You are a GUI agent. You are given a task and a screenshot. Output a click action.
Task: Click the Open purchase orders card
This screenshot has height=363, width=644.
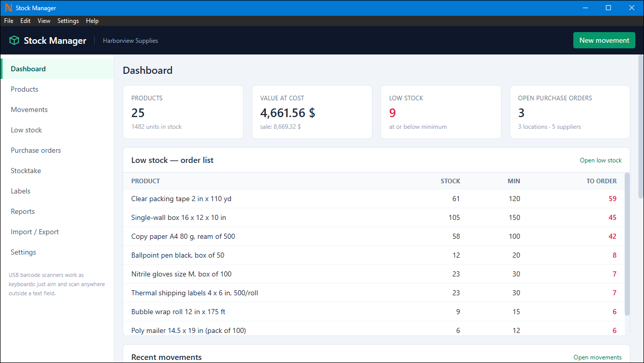[x=570, y=112]
